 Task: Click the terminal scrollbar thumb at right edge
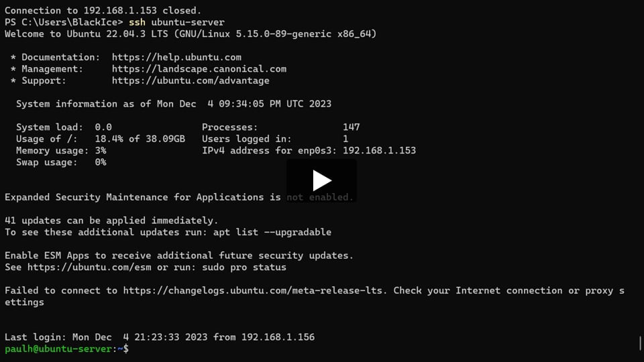coord(640,344)
